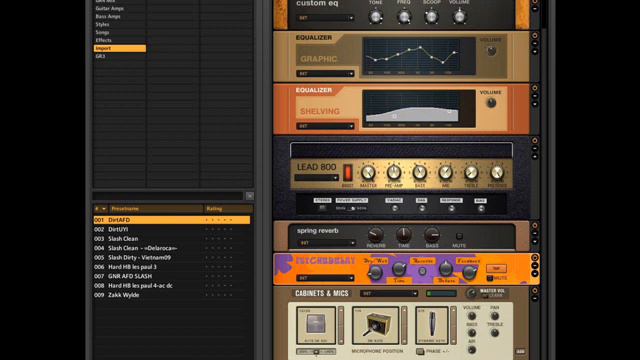Viewport: 640px width, 360px height.
Task: Click the Psychedelay Dry/Wet knob
Action: (376, 272)
